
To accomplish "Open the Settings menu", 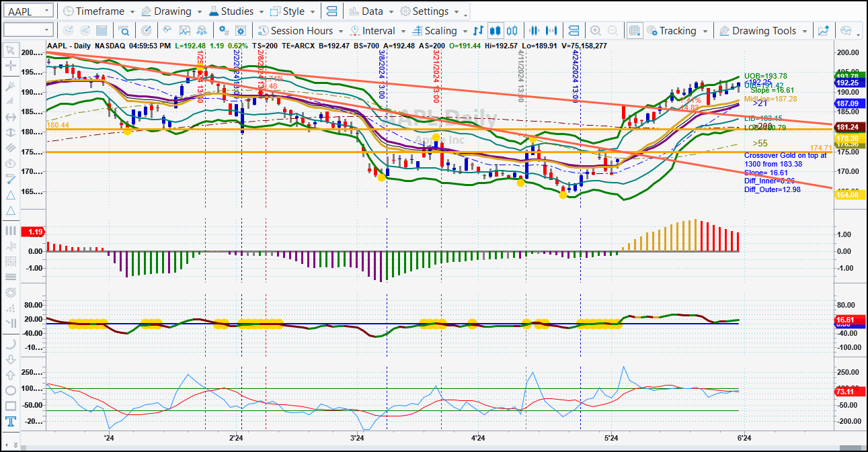I will [x=430, y=11].
